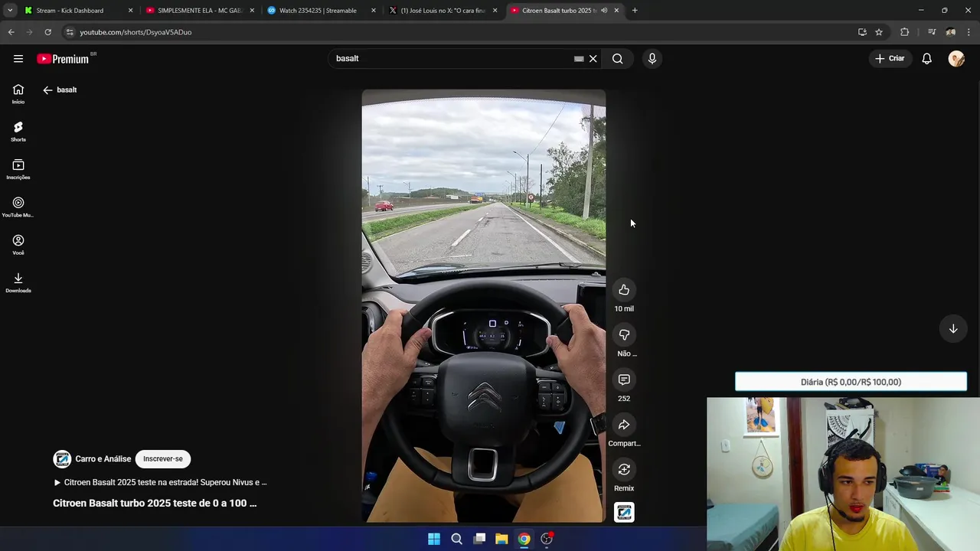The height and width of the screenshot is (551, 980).
Task: Mute audio icon on the Citroen tab
Action: click(604, 11)
